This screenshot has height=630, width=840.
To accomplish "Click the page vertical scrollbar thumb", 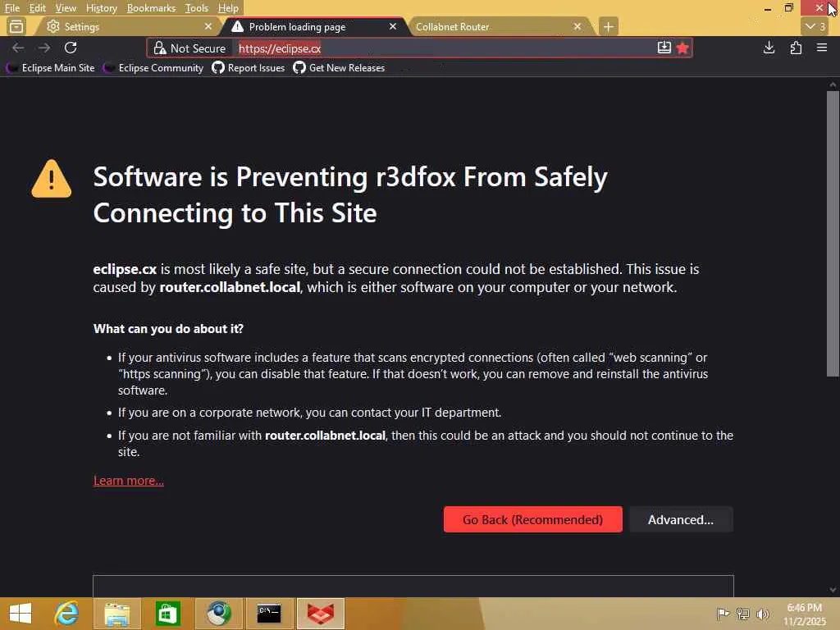I will (833, 233).
